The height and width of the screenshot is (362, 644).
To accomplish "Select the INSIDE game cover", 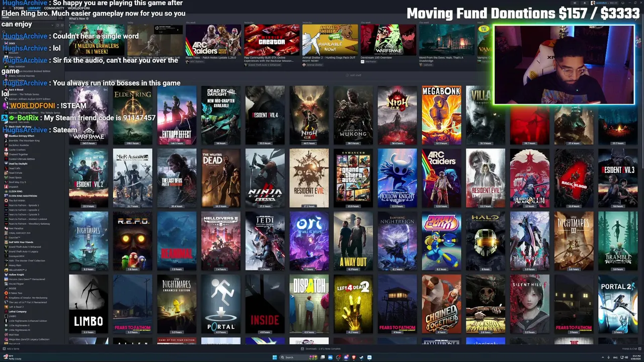I will (265, 304).
